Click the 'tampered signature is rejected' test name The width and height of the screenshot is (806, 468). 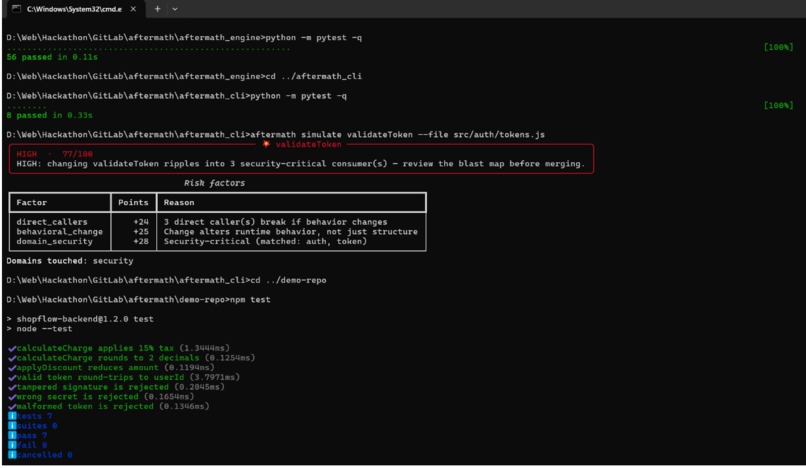pos(93,387)
